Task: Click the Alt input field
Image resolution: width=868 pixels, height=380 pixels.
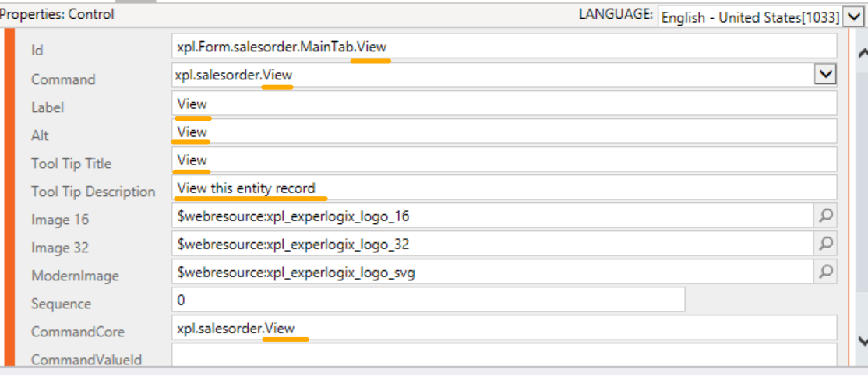Action: click(504, 131)
